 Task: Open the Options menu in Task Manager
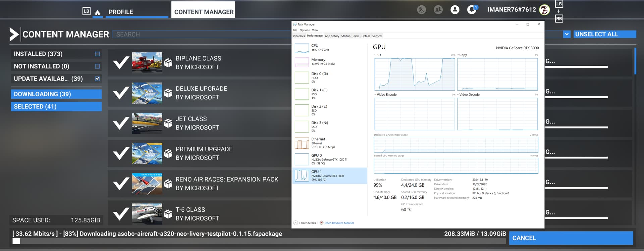click(305, 30)
